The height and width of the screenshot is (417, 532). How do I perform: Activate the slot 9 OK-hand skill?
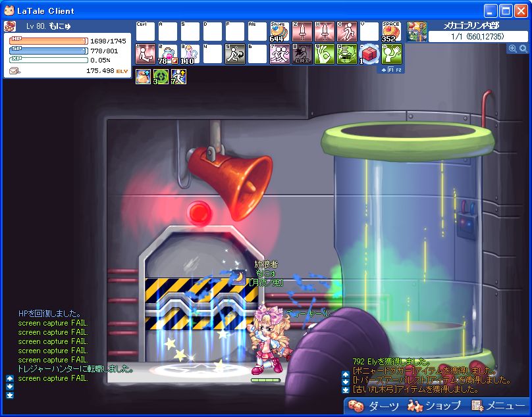click(x=325, y=54)
